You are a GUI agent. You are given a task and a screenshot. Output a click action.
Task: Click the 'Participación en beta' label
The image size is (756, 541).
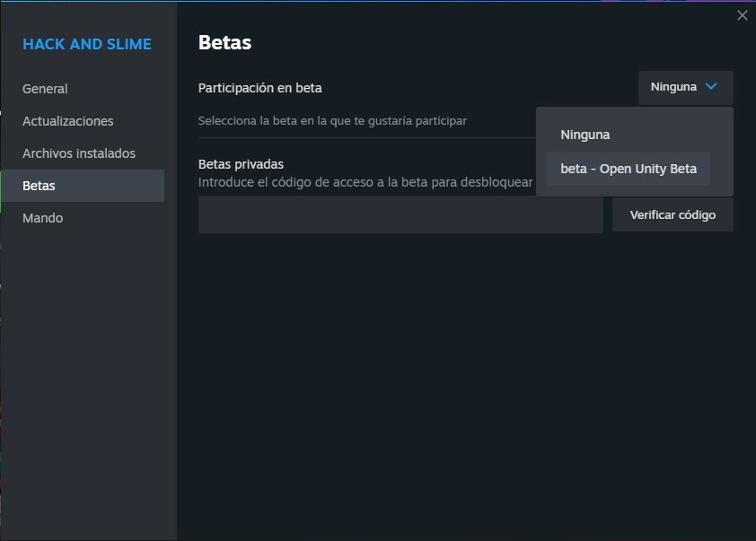259,87
